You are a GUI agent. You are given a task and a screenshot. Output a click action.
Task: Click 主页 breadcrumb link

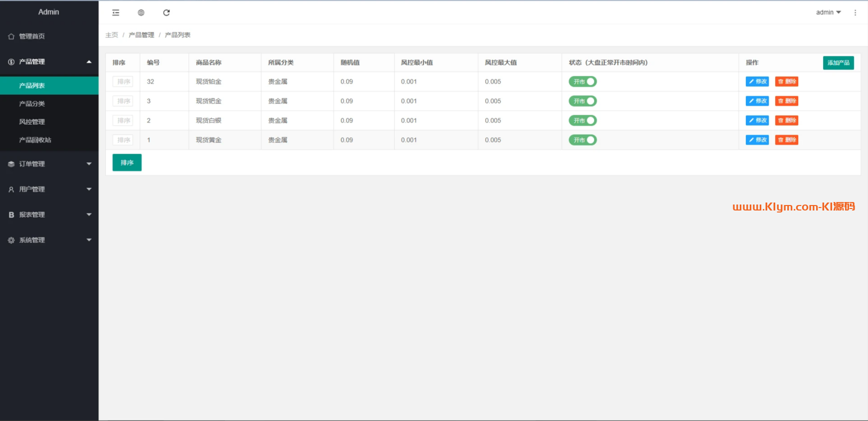[112, 35]
